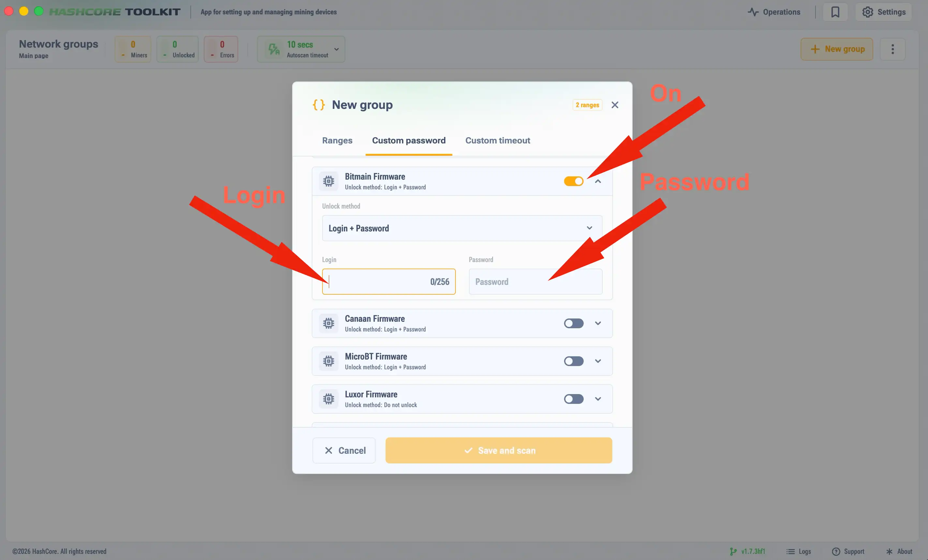The image size is (928, 560).
Task: Click the Bitmain Firmware chip icon
Action: 328,181
